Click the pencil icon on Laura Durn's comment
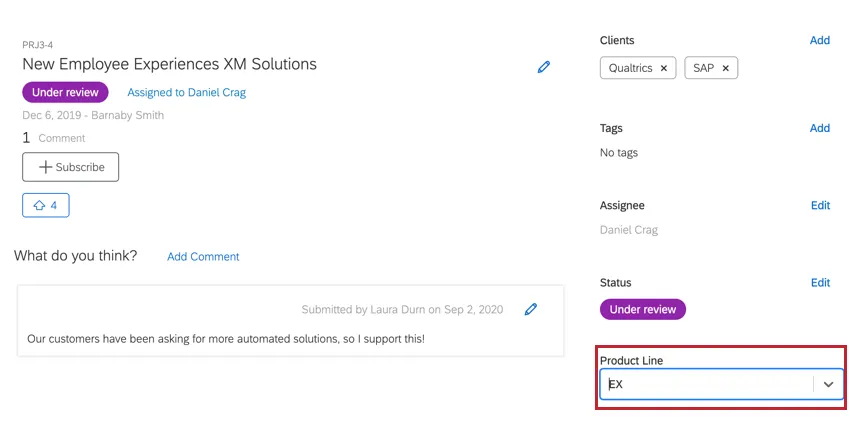850x425 pixels. tap(531, 310)
